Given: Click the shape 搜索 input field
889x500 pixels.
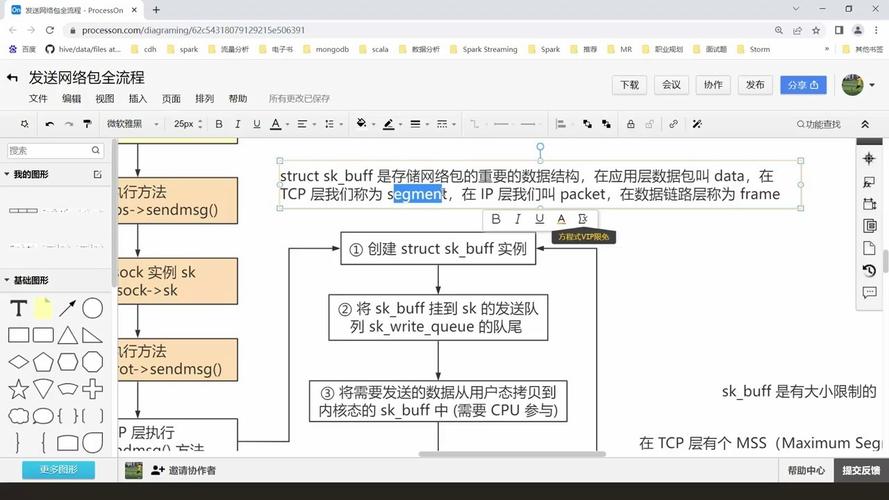Looking at the screenshot, I should pos(55,150).
